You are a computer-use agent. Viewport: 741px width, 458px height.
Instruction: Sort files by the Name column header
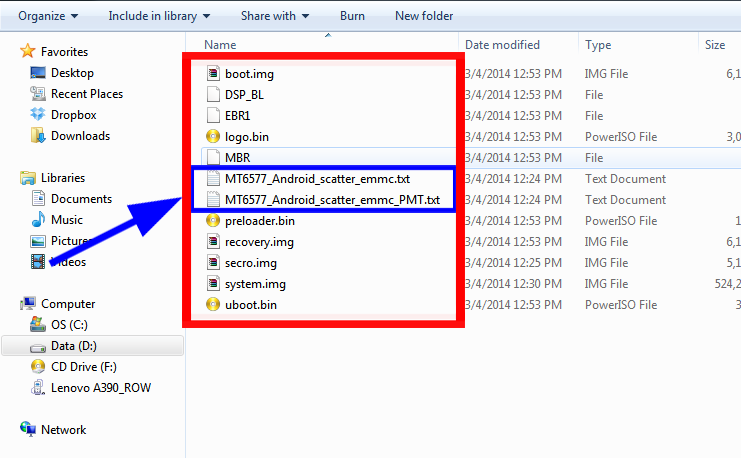click(x=220, y=45)
